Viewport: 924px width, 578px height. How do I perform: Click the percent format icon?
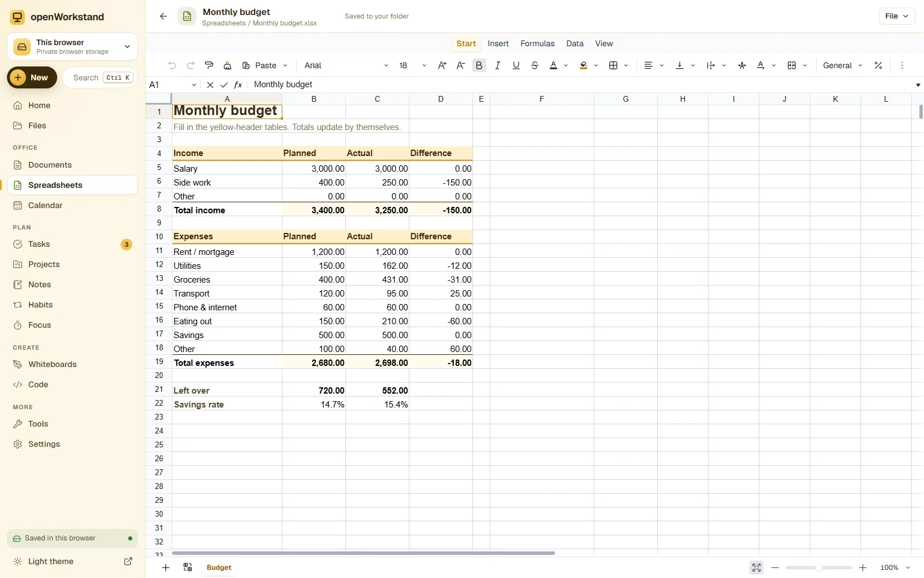878,65
